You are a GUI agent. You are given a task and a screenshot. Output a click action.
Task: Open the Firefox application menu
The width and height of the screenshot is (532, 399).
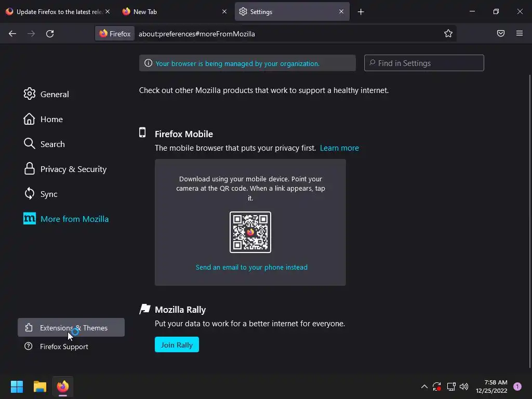(520, 33)
